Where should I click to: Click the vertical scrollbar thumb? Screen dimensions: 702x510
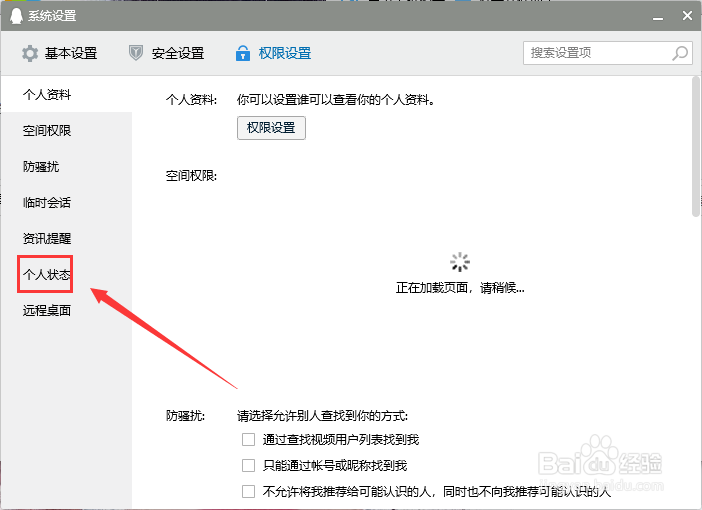click(x=696, y=146)
